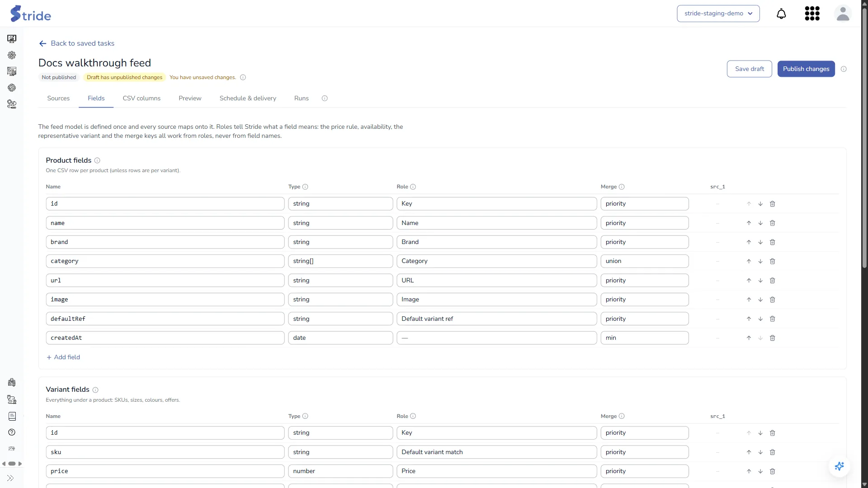The image size is (868, 488).
Task: Move the defaultRef field up
Action: [749, 319]
